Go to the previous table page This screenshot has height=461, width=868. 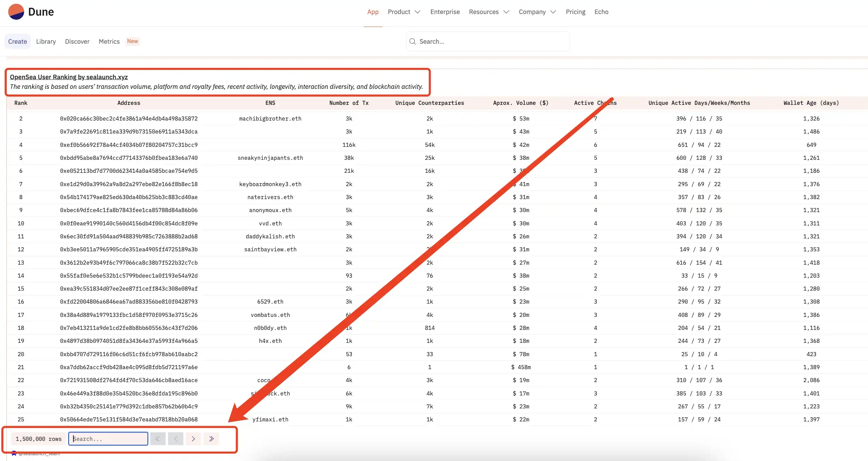click(176, 439)
